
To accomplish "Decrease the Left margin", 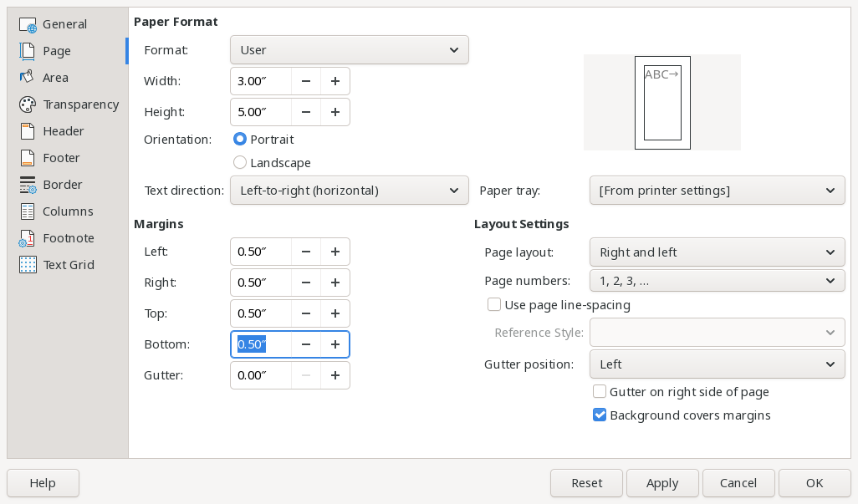I will coord(306,252).
